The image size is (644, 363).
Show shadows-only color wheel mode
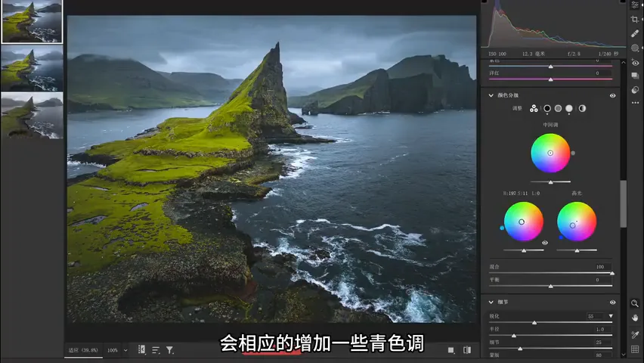pyautogui.click(x=547, y=109)
